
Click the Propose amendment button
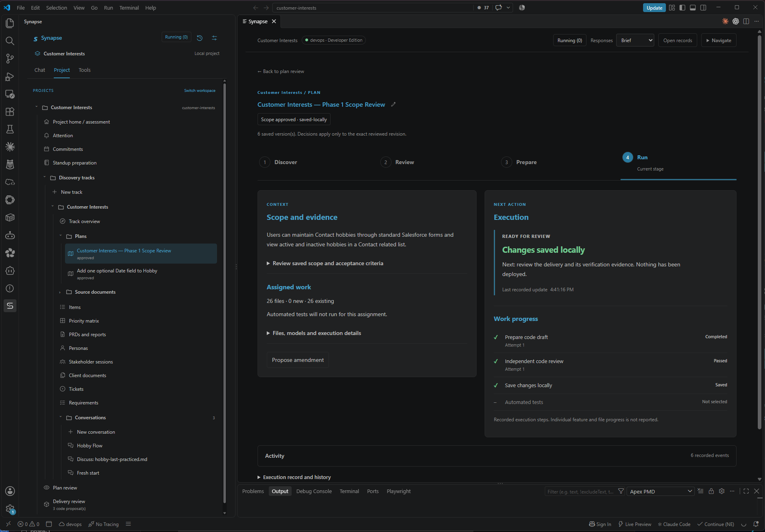click(298, 360)
